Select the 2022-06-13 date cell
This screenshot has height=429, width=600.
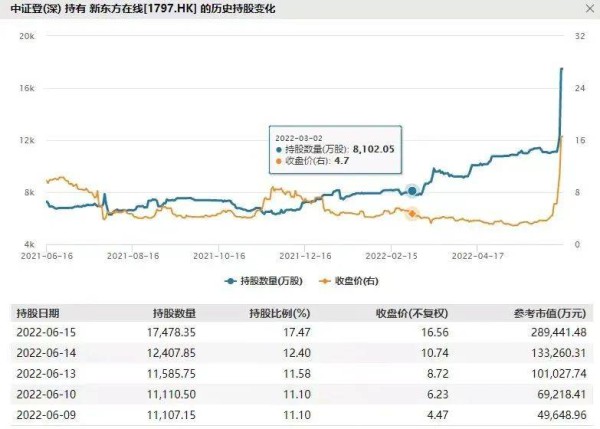(x=46, y=374)
